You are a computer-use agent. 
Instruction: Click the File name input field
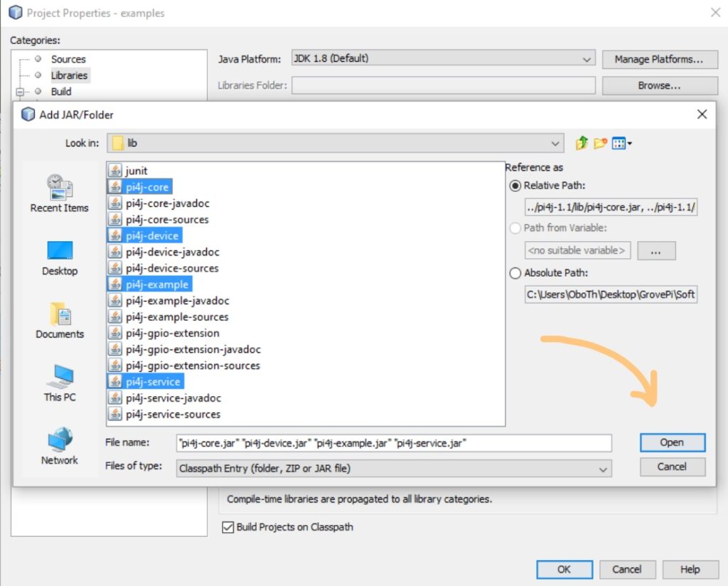[394, 443]
